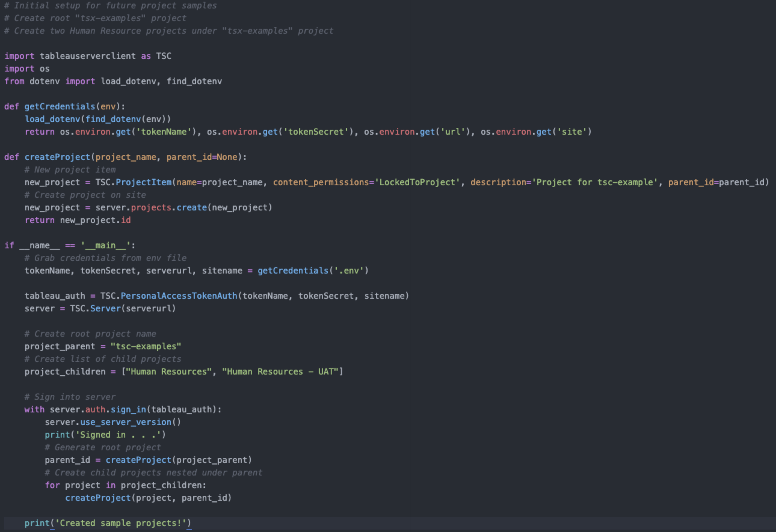Click the createProject function definition name
The width and height of the screenshot is (776, 532).
[x=57, y=157]
